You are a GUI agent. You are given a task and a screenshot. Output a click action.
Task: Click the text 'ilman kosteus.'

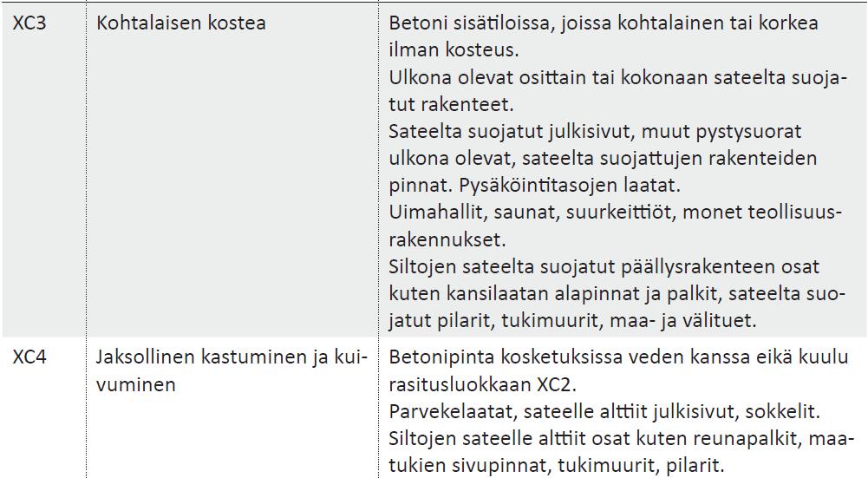454,49
